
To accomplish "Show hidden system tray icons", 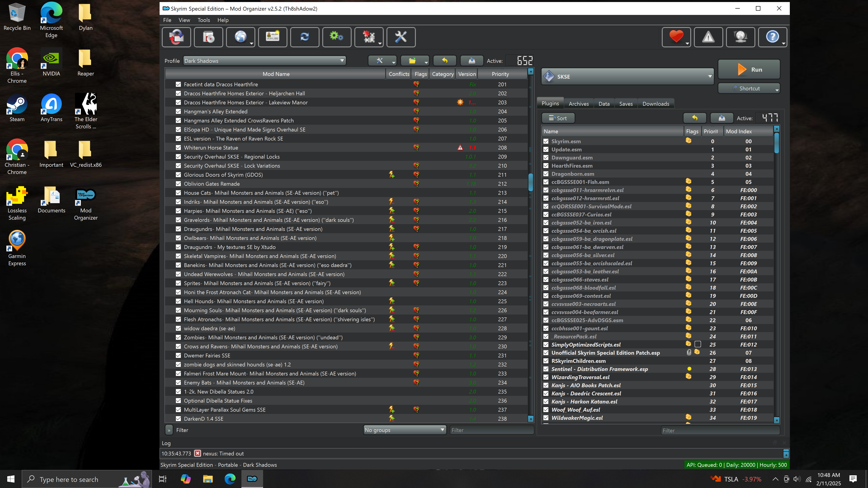I will 775,479.
